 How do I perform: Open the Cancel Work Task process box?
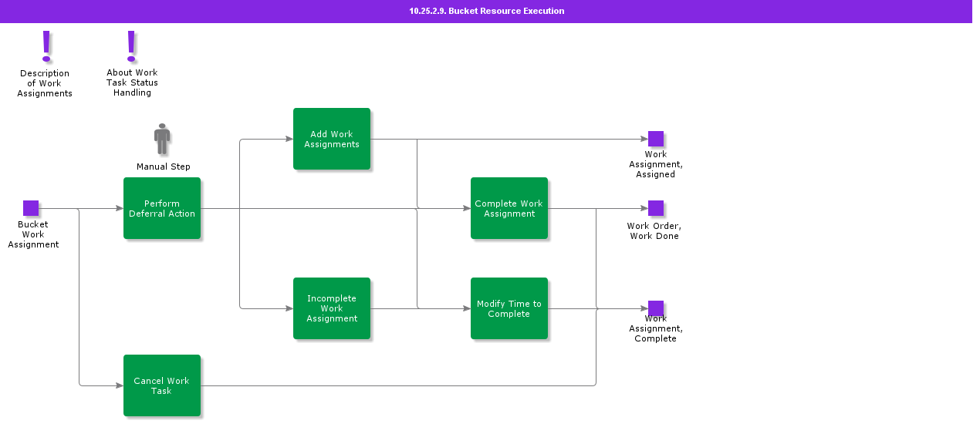pos(162,385)
